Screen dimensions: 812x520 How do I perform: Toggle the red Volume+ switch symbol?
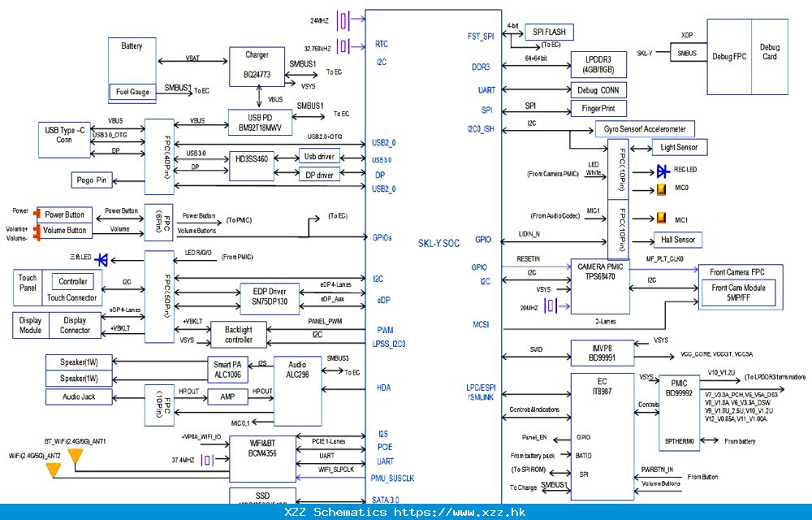[x=36, y=230]
